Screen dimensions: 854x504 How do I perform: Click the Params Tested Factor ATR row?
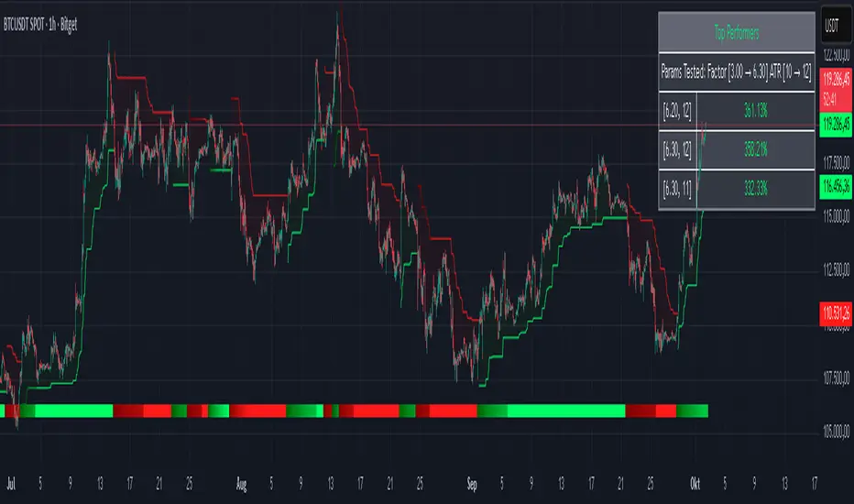pyautogui.click(x=737, y=71)
